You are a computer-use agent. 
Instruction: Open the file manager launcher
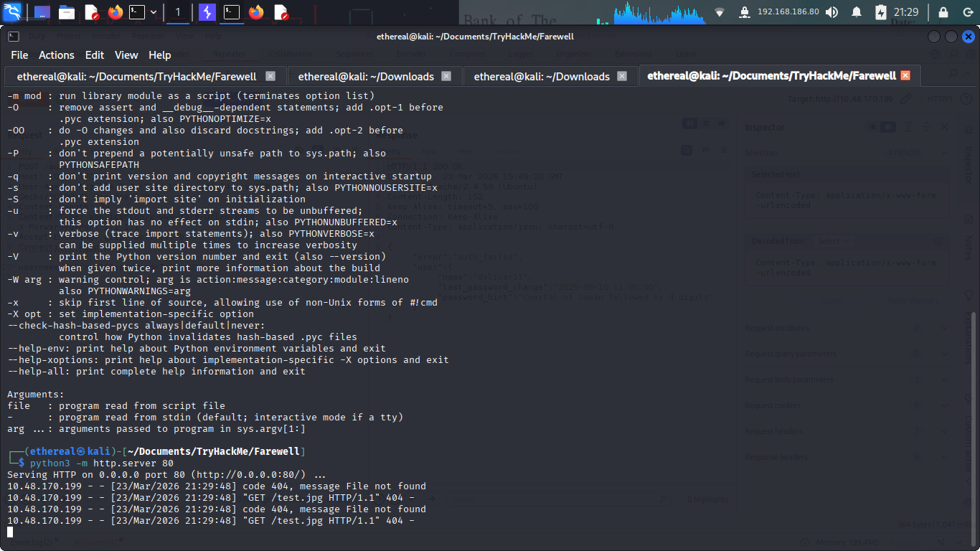coord(67,12)
